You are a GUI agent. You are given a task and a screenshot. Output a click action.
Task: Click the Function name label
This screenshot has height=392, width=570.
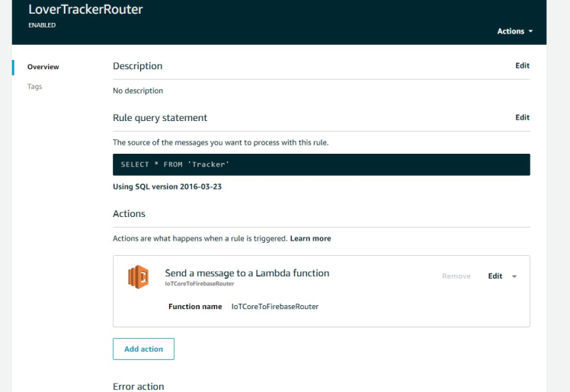pos(195,307)
